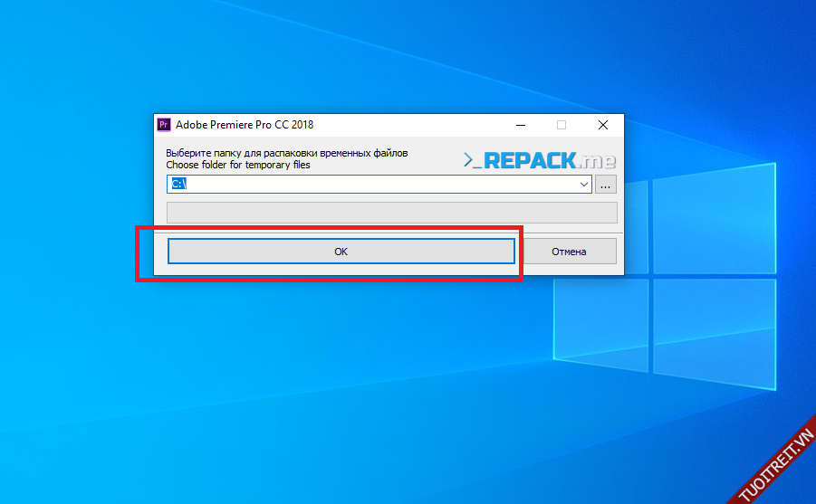The height and width of the screenshot is (504, 816).
Task: Close the Adobe Premiere Pro CC 2018 dialog
Action: pyautogui.click(x=603, y=125)
